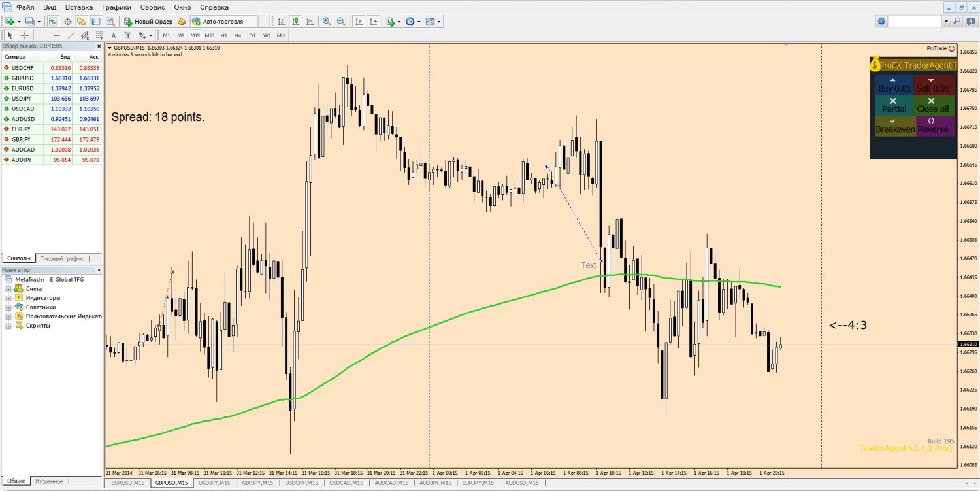The height and width of the screenshot is (491, 980).
Task: Add indicator with green plus icon
Action: click(390, 22)
